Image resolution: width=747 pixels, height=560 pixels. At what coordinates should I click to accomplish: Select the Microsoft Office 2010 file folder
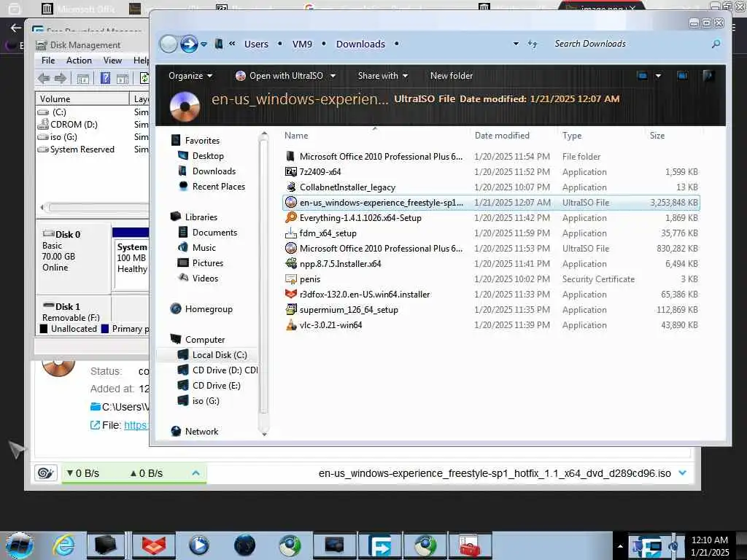click(x=491, y=157)
